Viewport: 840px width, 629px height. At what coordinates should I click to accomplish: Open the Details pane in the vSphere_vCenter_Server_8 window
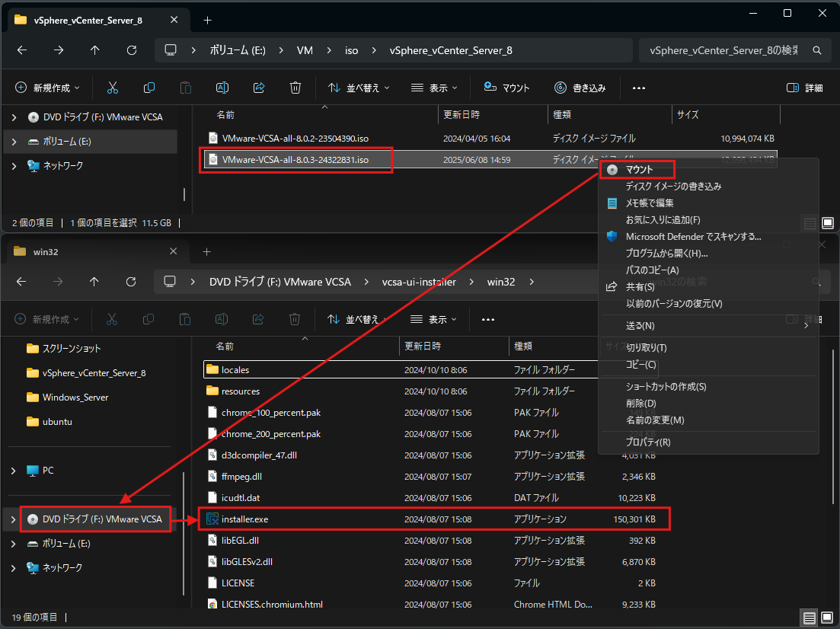(805, 88)
